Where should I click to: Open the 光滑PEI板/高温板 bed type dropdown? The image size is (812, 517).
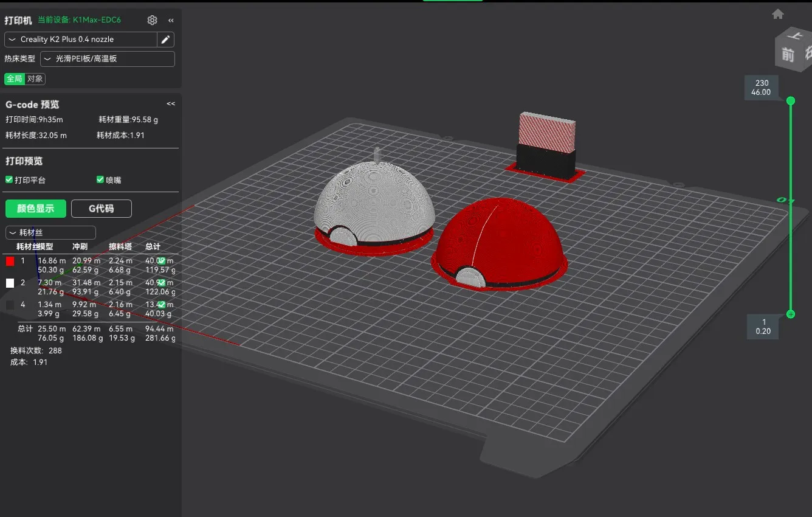click(108, 59)
